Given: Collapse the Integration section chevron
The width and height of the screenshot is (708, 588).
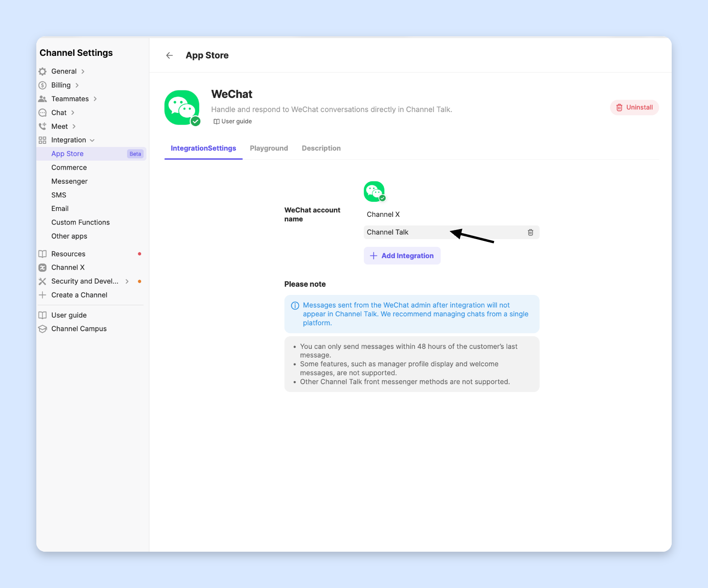Looking at the screenshot, I should (x=93, y=141).
